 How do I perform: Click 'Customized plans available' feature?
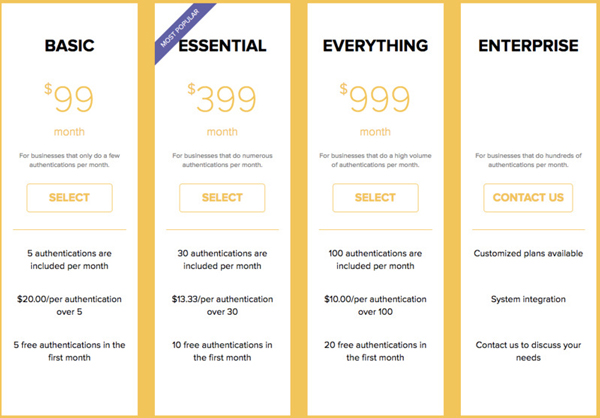529,253
